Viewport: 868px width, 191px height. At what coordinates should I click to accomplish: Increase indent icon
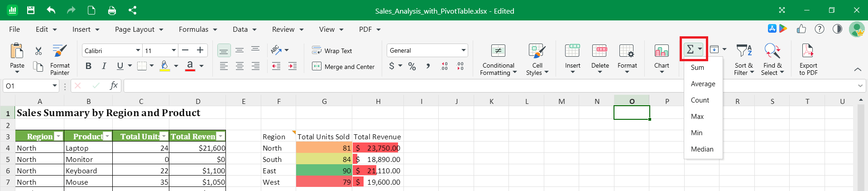point(293,66)
